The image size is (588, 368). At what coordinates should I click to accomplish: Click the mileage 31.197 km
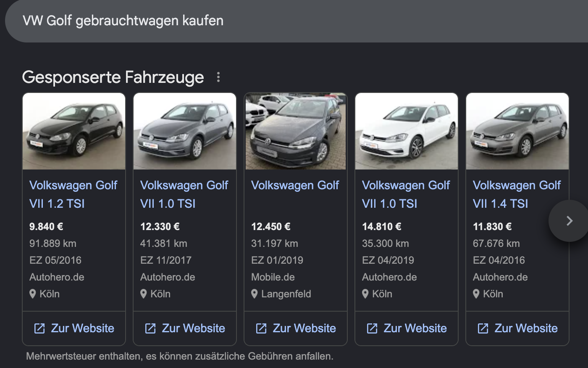tap(275, 244)
